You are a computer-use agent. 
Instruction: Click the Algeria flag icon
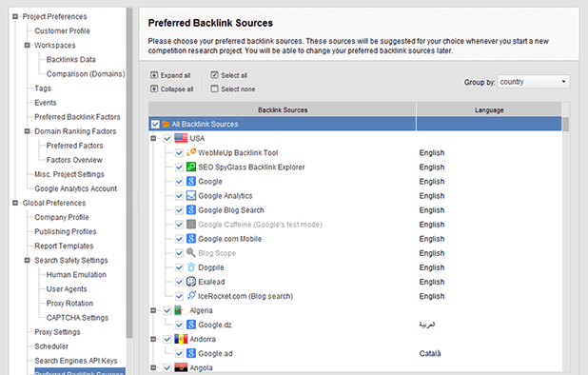click(x=181, y=310)
